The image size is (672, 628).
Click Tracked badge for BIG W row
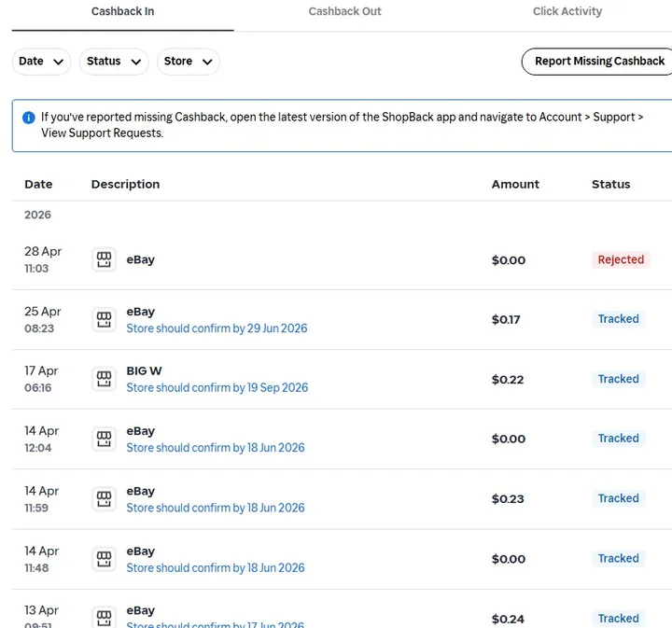pos(618,379)
